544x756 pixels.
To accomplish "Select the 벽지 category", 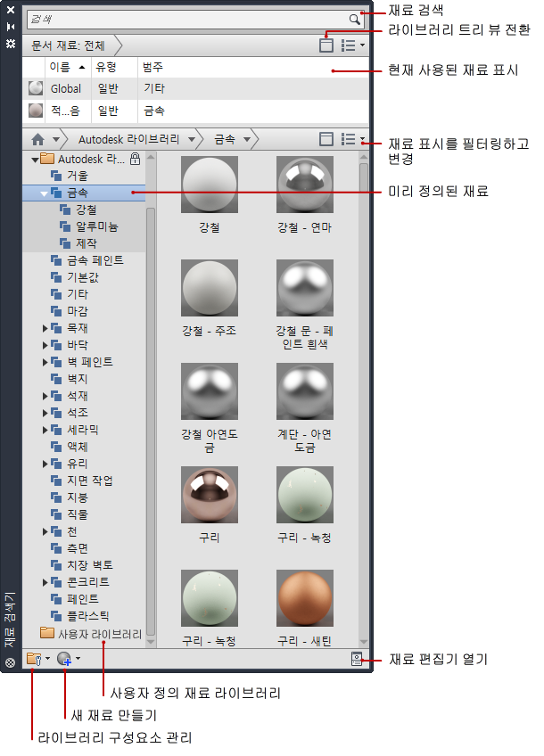I will 78,379.
